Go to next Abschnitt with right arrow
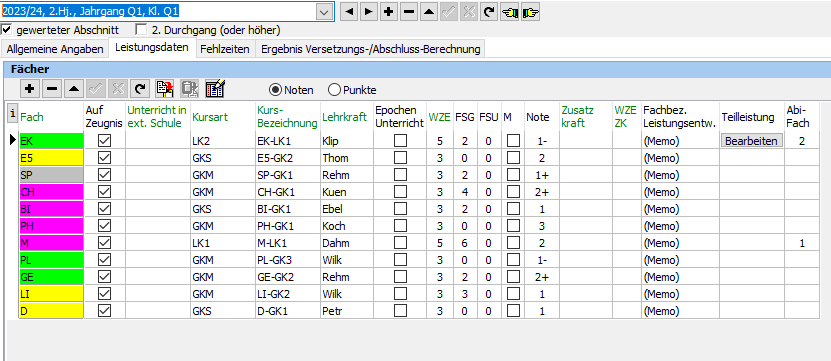 click(368, 12)
